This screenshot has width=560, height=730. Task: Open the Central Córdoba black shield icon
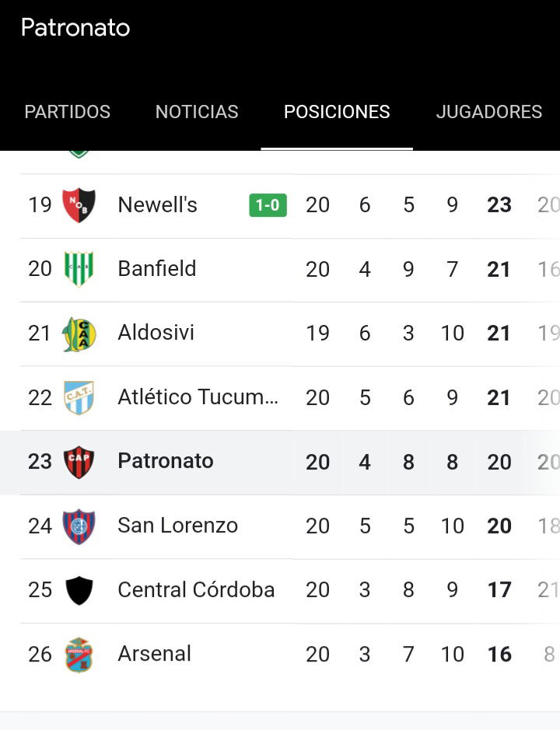[79, 590]
